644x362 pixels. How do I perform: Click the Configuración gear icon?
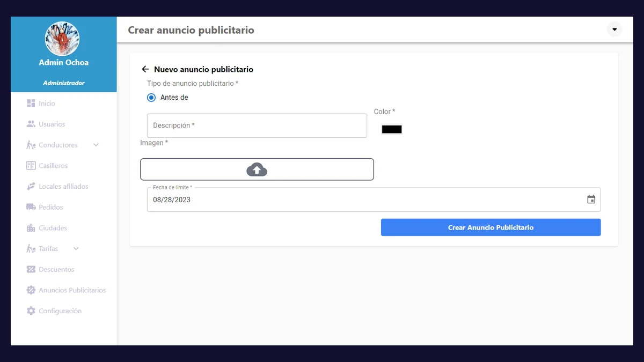click(x=31, y=311)
